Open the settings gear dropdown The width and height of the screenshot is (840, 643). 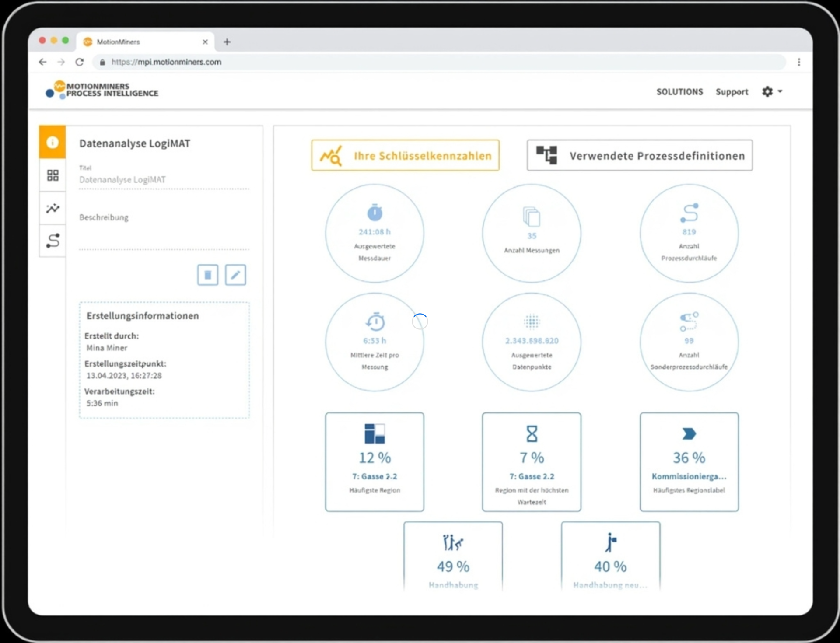click(772, 91)
